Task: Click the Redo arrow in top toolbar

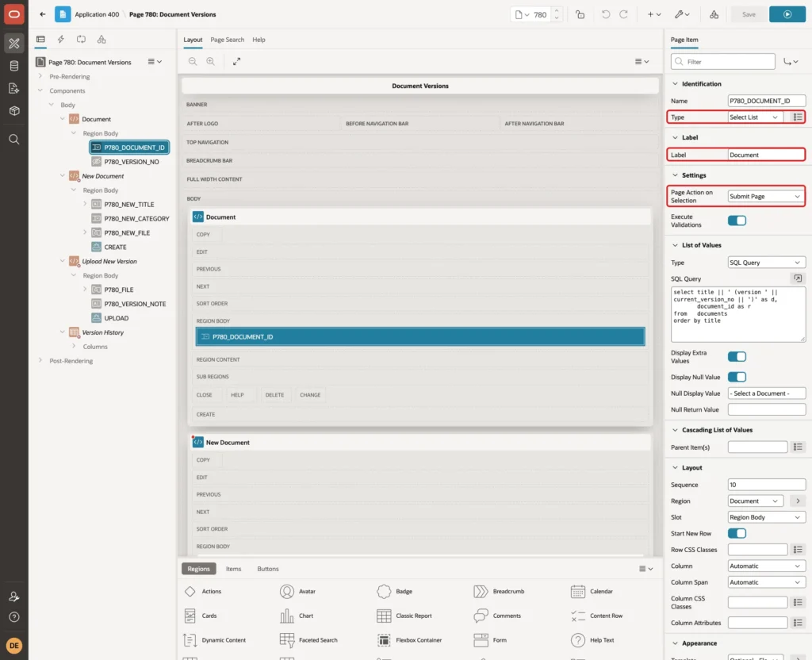Action: (623, 14)
